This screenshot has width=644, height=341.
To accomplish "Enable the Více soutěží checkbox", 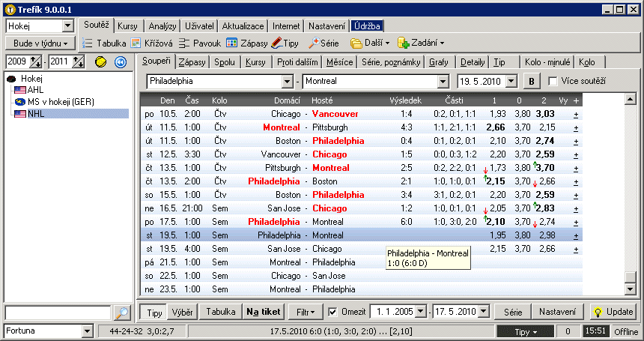I will [x=553, y=81].
